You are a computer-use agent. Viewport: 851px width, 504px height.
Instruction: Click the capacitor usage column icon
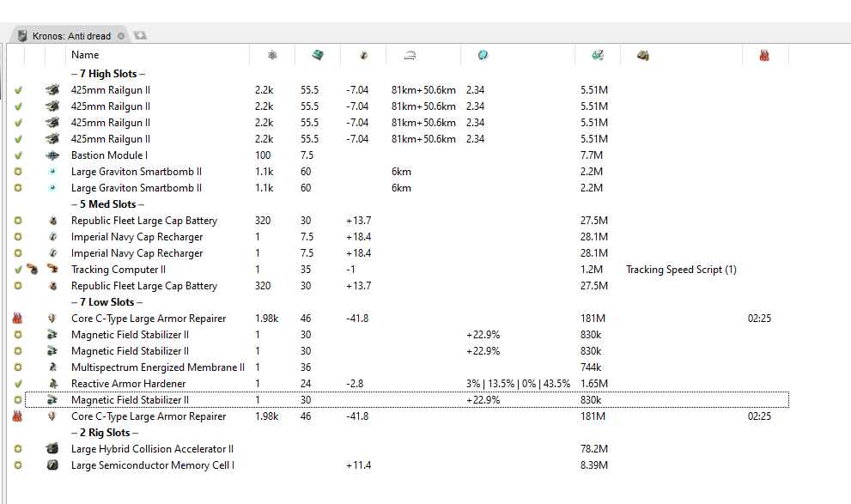pos(363,55)
